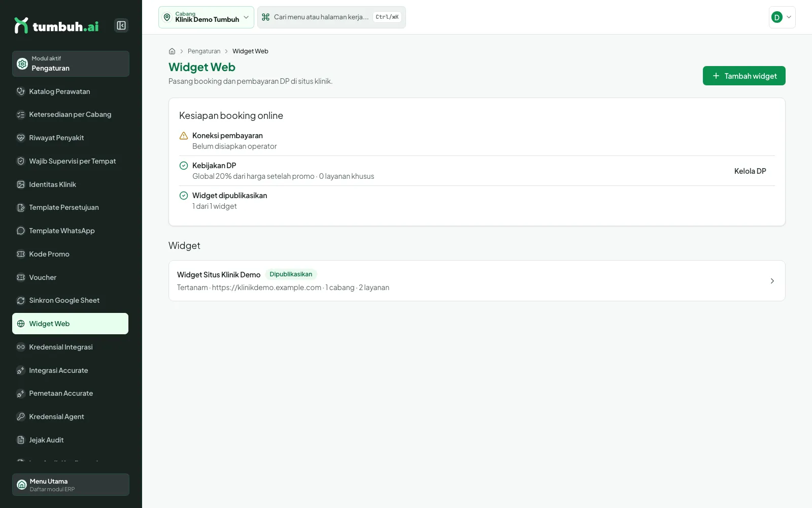Click the Jejak Audit document icon
812x508 pixels.
click(x=21, y=440)
